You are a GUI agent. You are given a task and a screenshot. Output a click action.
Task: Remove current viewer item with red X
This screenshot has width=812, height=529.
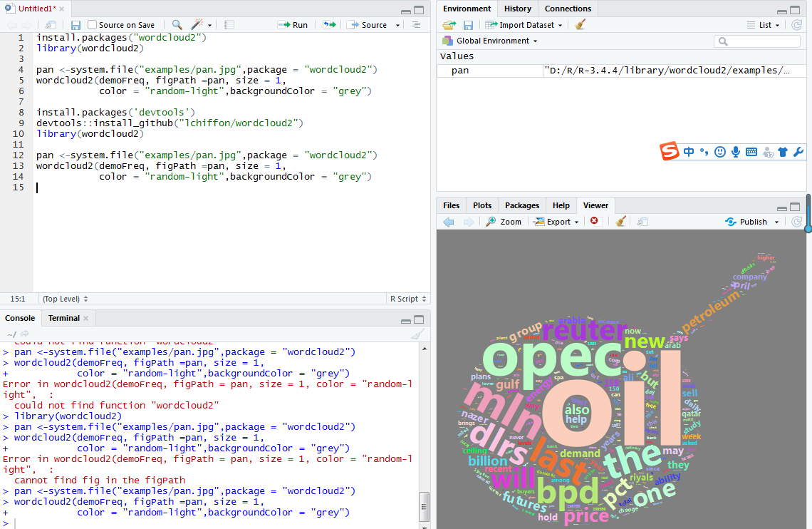(x=595, y=222)
